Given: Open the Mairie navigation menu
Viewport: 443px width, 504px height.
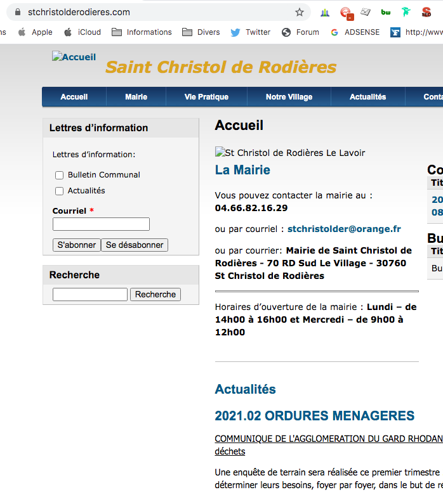Looking at the screenshot, I should (136, 97).
